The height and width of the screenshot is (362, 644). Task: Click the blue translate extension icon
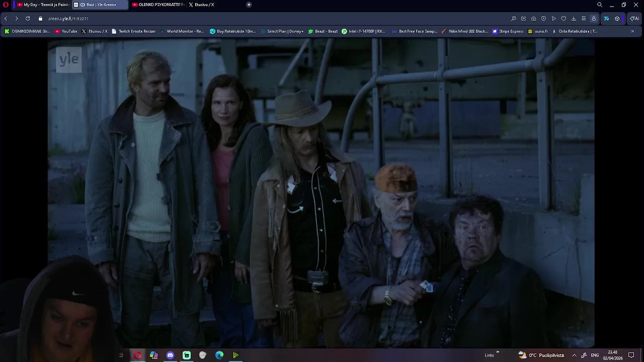(606, 19)
